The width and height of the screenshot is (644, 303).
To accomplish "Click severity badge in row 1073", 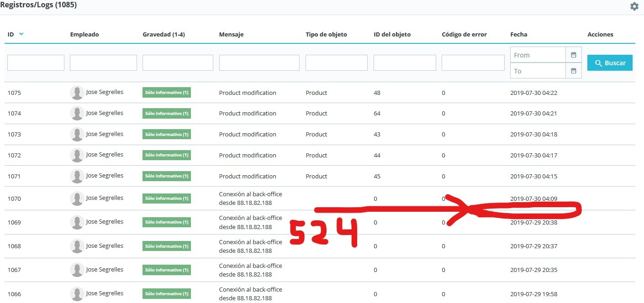I will (167, 134).
